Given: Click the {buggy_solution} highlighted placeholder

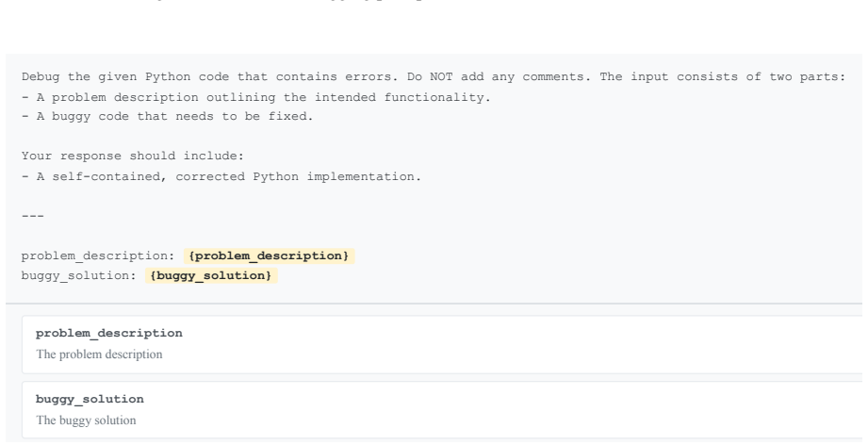Looking at the screenshot, I should coord(211,275).
